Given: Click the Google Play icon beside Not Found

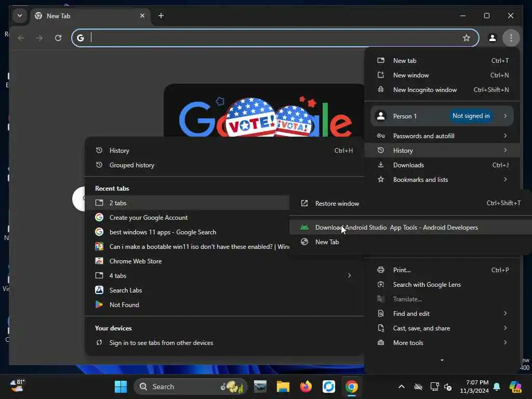Looking at the screenshot, I should pyautogui.click(x=99, y=304).
